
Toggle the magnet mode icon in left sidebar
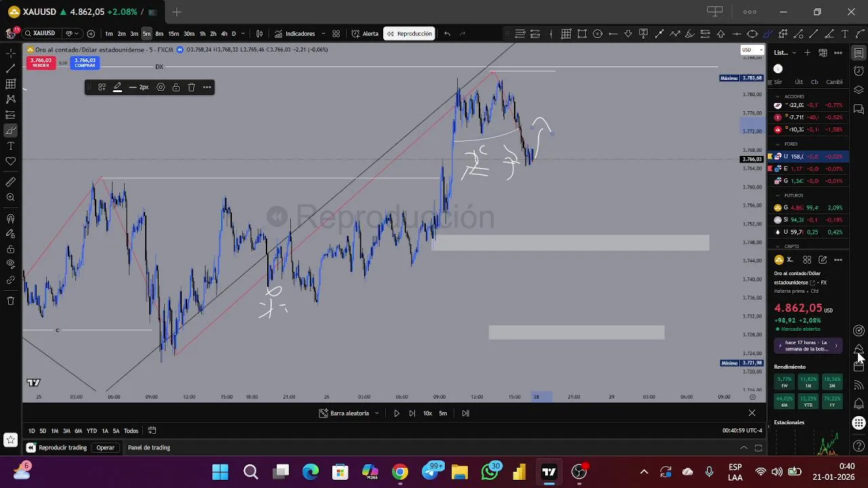pos(10,218)
